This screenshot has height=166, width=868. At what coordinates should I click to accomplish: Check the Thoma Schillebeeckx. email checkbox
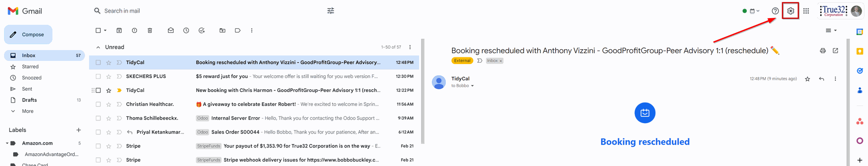coord(98,118)
